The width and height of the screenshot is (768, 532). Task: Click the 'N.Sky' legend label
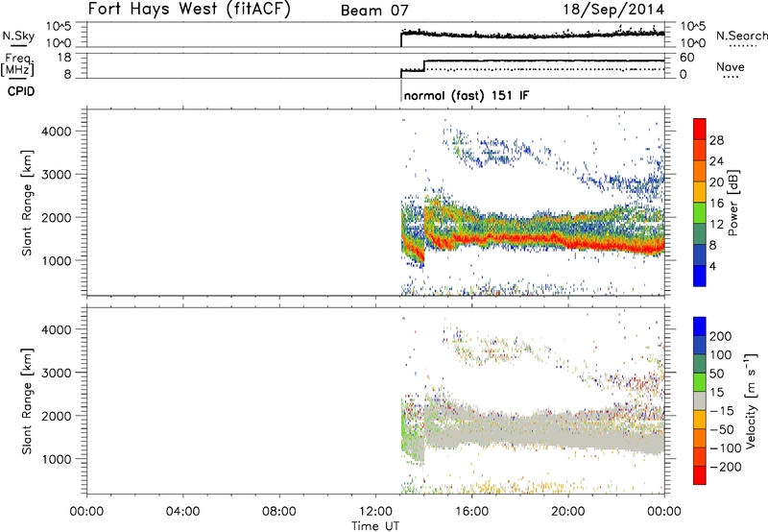(x=18, y=36)
